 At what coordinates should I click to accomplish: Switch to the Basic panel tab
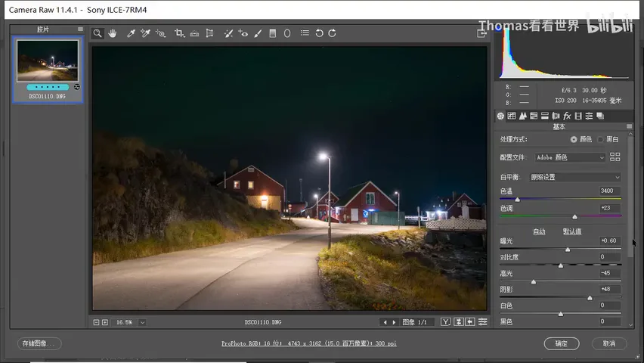pos(500,116)
